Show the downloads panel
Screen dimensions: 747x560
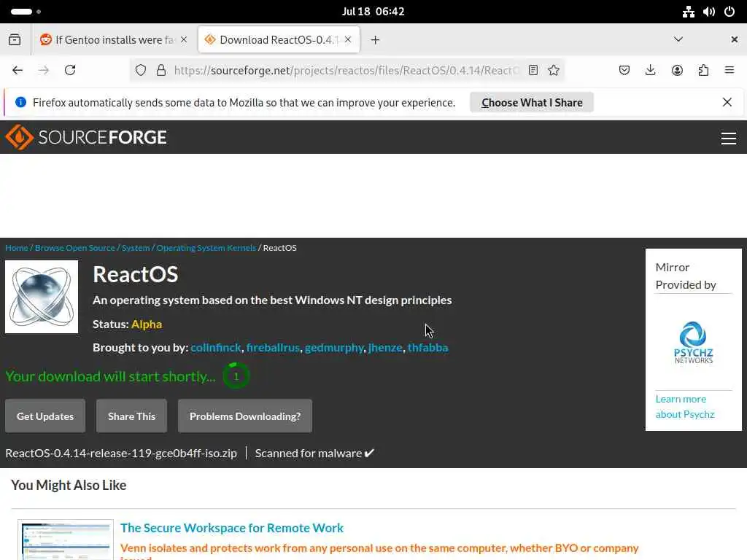point(650,71)
